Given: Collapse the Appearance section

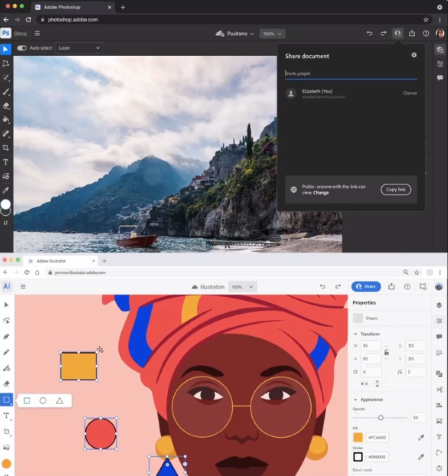Looking at the screenshot, I should point(356,399).
